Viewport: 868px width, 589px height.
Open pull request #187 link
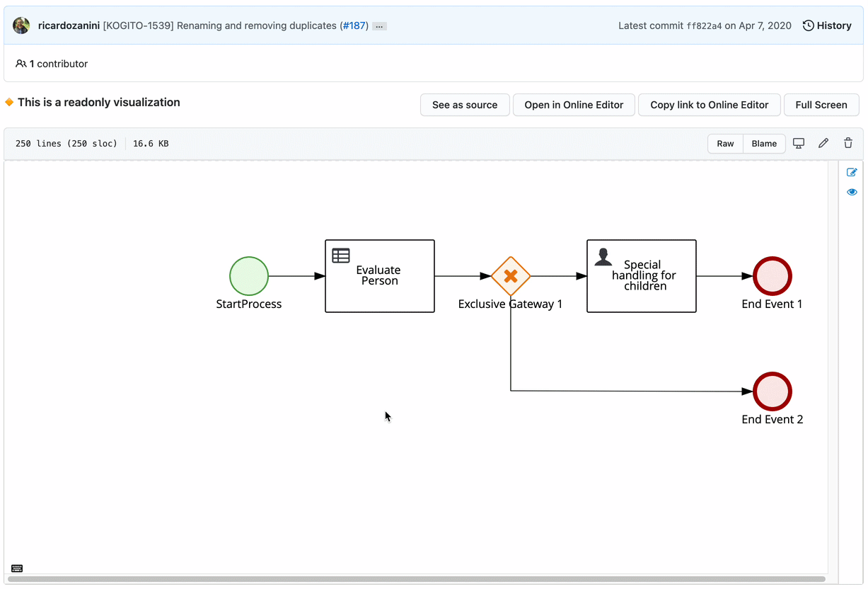click(354, 25)
